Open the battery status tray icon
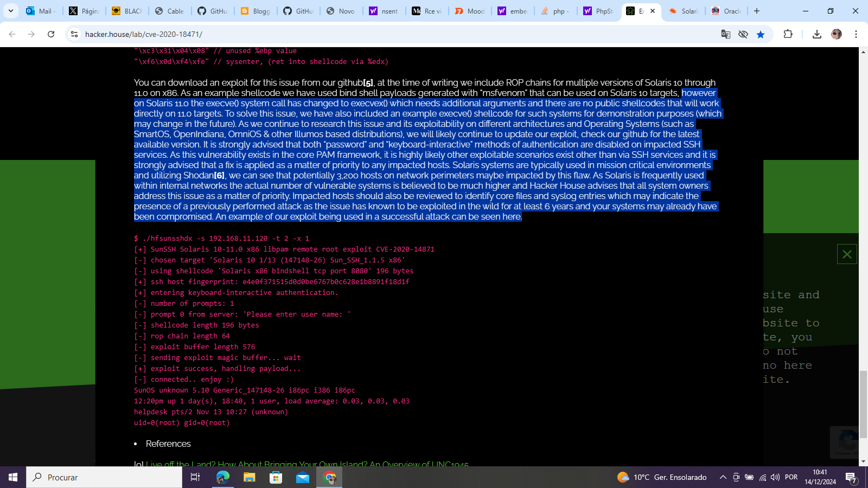The image size is (868, 488). click(x=749, y=477)
